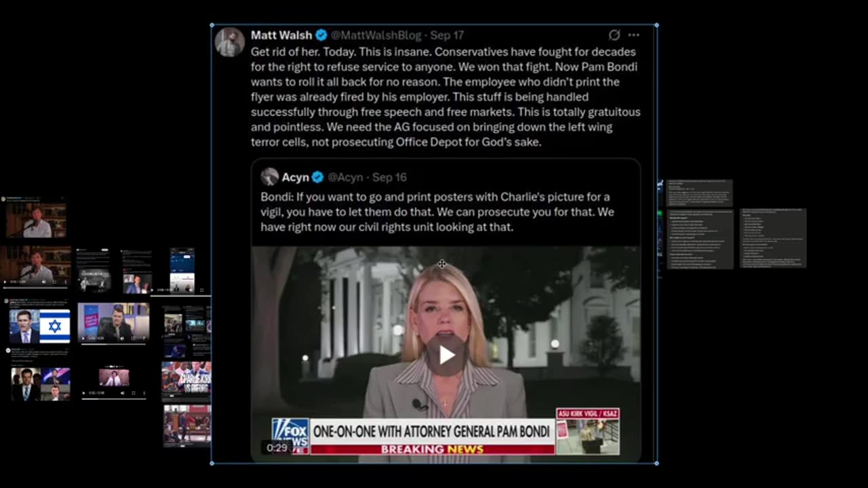This screenshot has width=868, height=488.
Task: Click Acyn's blue verified badge
Action: [317, 178]
